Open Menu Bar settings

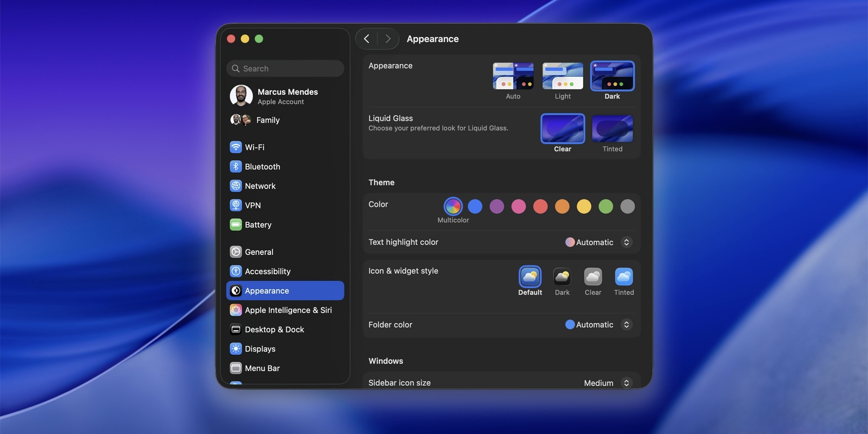[262, 368]
